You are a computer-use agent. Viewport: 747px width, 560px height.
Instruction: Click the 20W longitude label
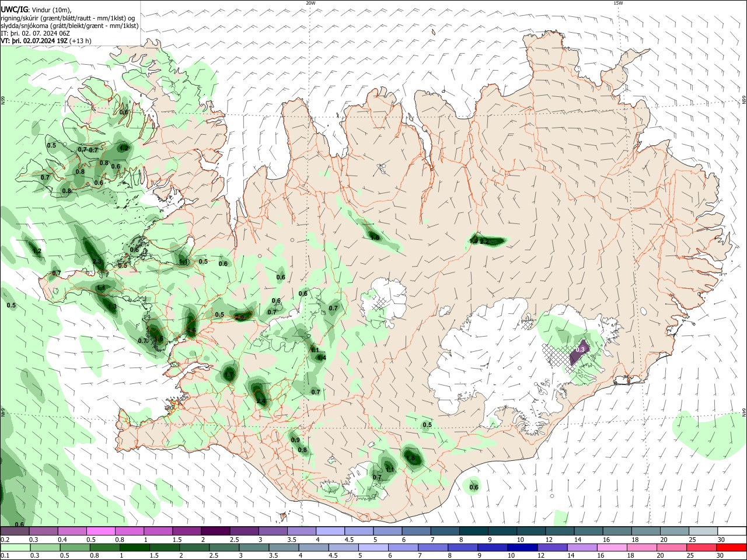311,3
